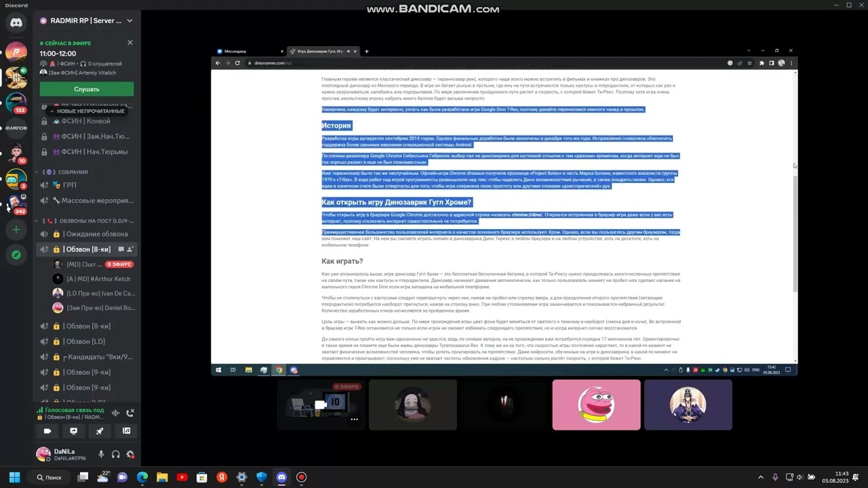Screen dimensions: 868x488
Task: Click the taskbar Поиск search box
Action: point(50,477)
